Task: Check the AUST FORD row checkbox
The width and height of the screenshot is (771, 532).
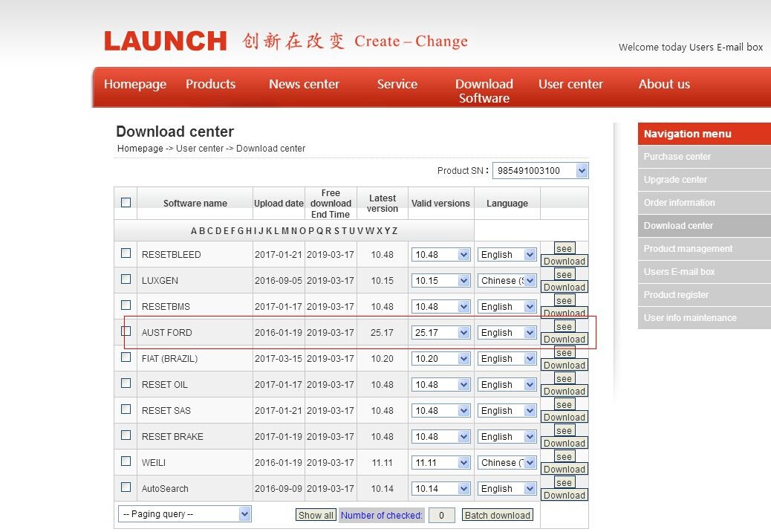Action: [x=126, y=331]
